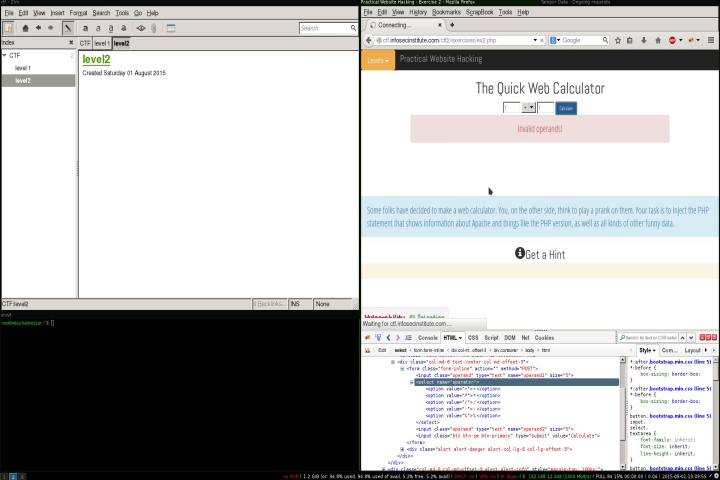Switch to the CTF path tab in Zim
This screenshot has width=720, height=480.
(85, 43)
